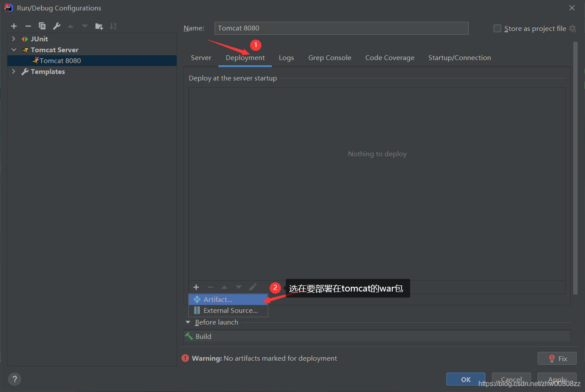Viewport: 585px width, 392px height.
Task: Add a deployment item with plus
Action: [x=196, y=287]
